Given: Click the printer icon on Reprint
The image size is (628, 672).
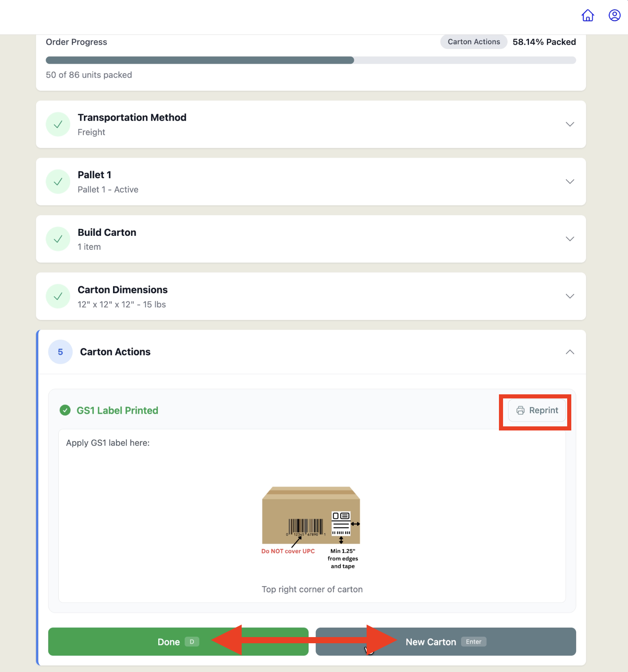Looking at the screenshot, I should click(x=520, y=410).
